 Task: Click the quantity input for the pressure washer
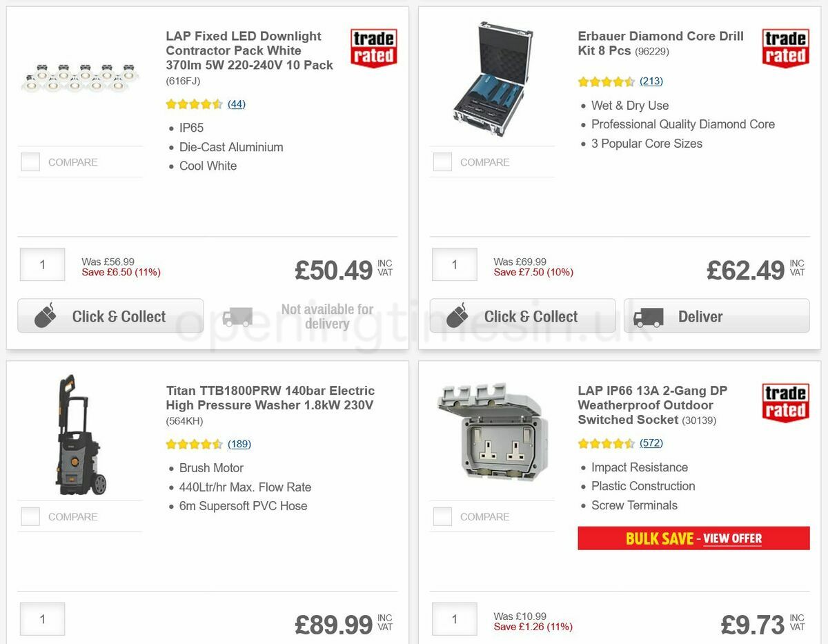point(42,619)
